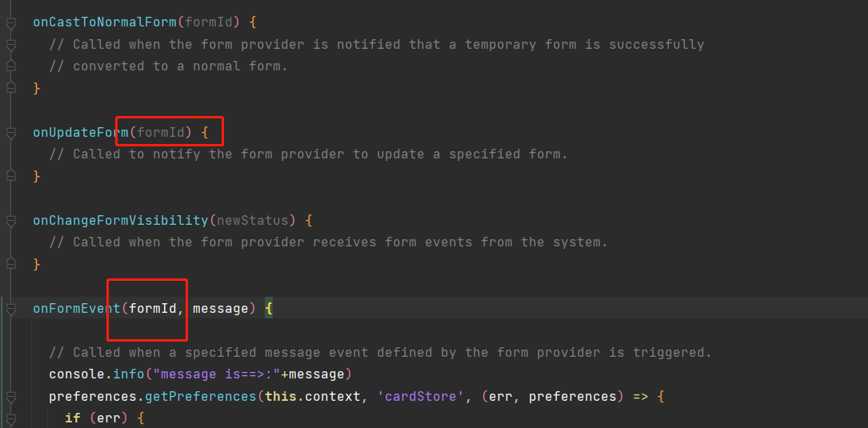
Task: Fold the if (err) block
Action: click(x=10, y=418)
